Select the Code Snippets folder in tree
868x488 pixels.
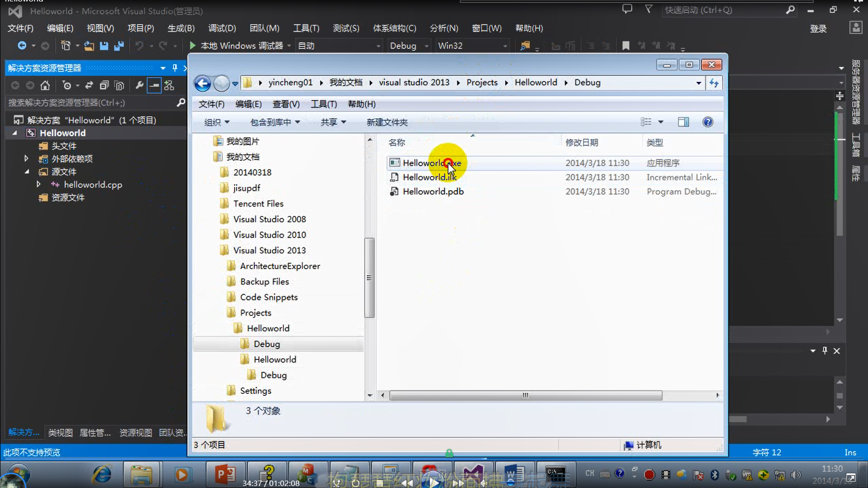[x=269, y=297]
